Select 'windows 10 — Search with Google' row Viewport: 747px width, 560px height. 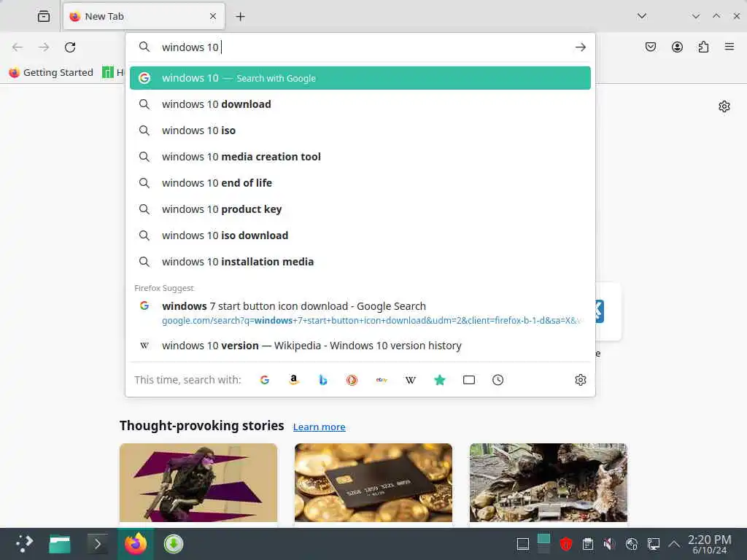[360, 78]
